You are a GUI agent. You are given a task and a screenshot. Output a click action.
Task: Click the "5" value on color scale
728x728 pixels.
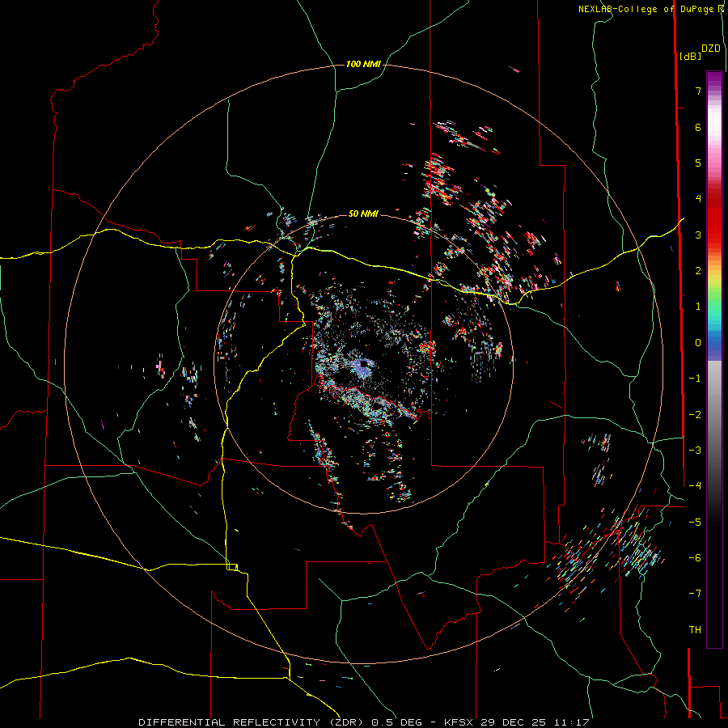pyautogui.click(x=698, y=163)
